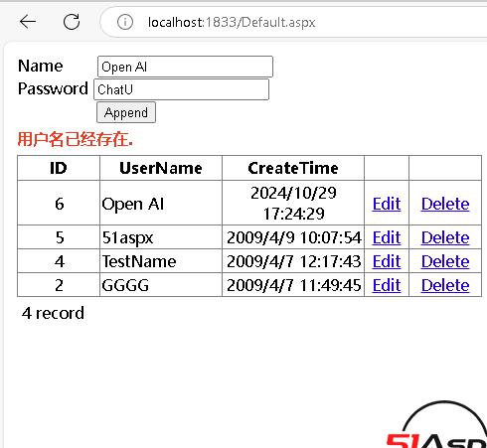Viewport: 487px width, 448px height.
Task: Edit the Open AI record
Action: point(387,204)
